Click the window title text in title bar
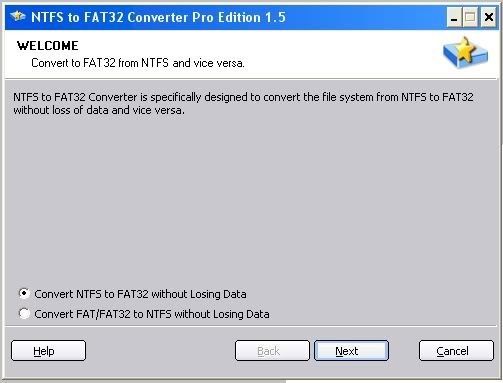503x383 pixels. [x=158, y=17]
